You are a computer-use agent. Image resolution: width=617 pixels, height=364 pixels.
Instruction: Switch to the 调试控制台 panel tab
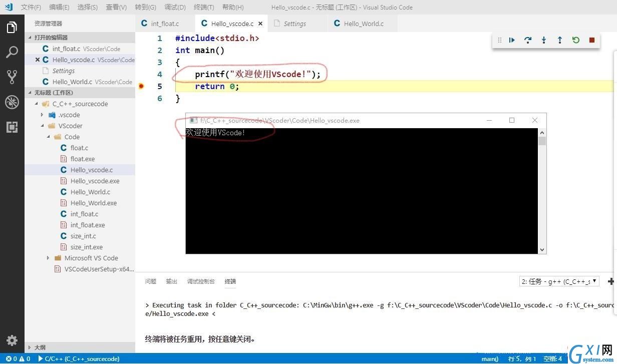click(x=201, y=281)
